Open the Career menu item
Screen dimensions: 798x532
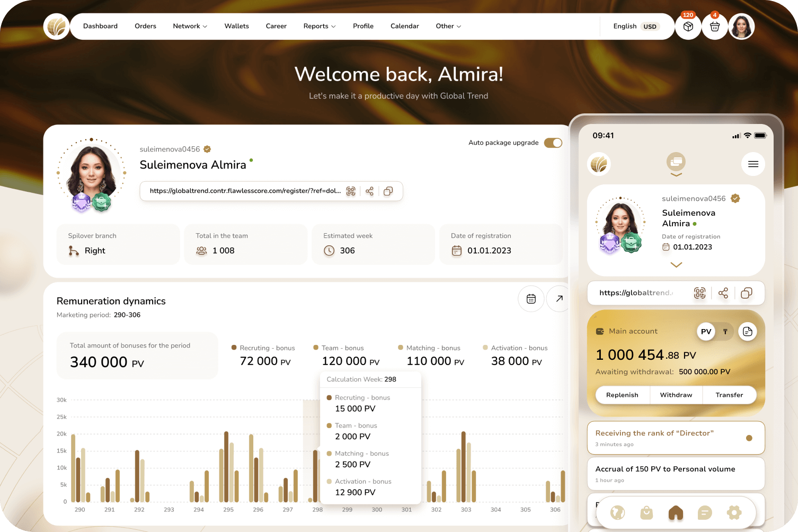coord(276,26)
